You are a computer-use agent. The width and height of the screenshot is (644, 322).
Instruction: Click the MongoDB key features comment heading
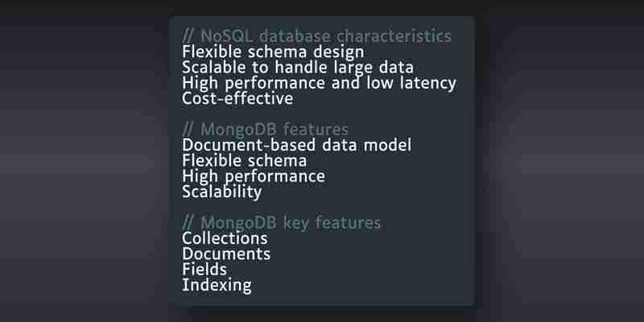(281, 223)
